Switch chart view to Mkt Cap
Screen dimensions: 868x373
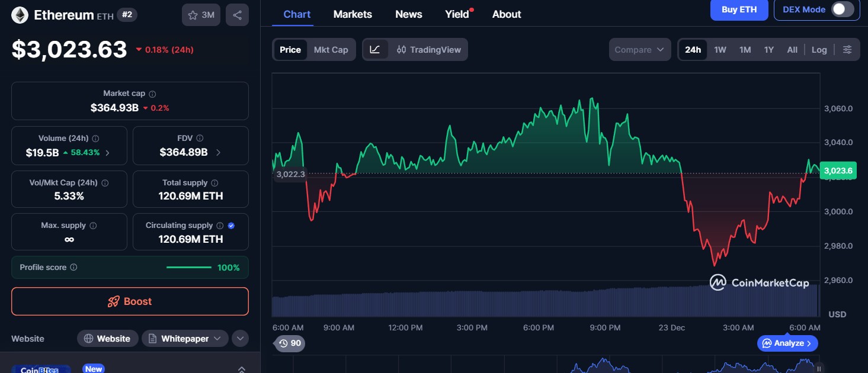pos(331,50)
